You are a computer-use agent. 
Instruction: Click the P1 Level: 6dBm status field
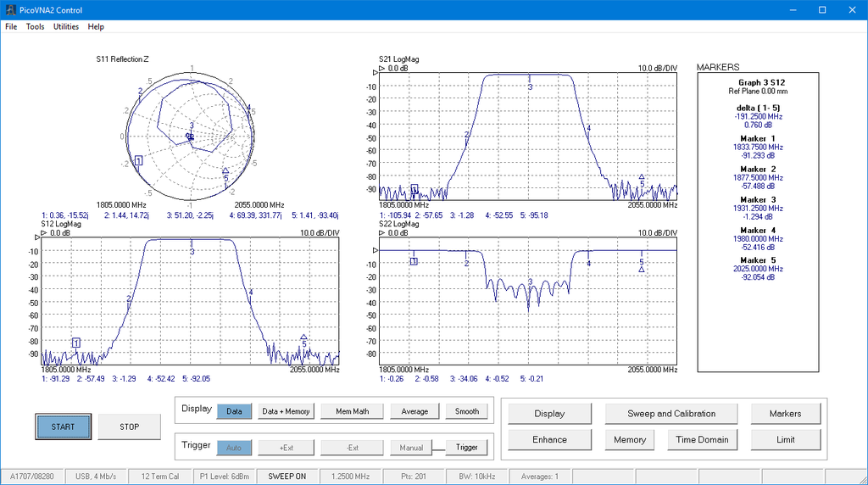(224, 477)
